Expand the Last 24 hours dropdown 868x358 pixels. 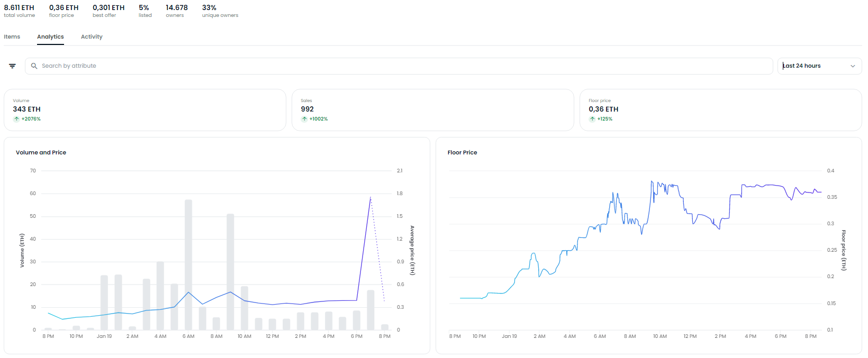pyautogui.click(x=815, y=66)
